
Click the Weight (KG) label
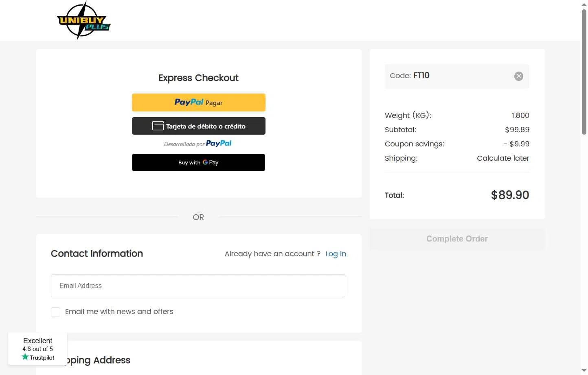[408, 116]
